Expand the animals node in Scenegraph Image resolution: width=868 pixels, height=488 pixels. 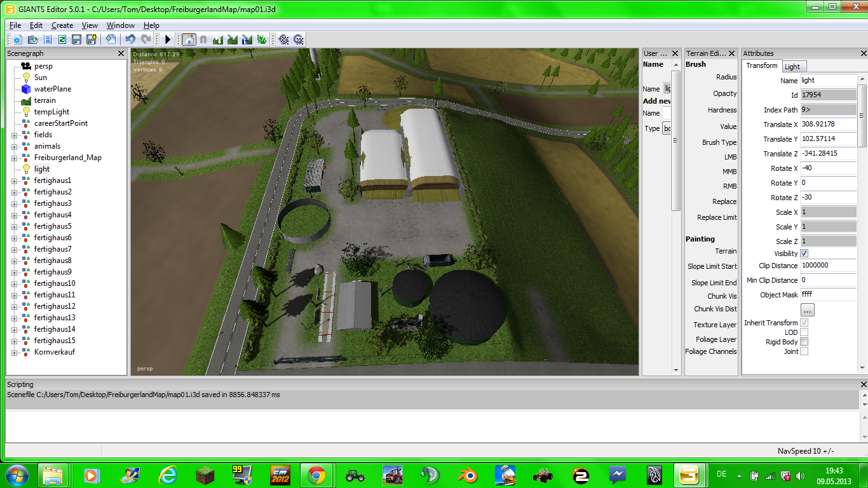(15, 146)
